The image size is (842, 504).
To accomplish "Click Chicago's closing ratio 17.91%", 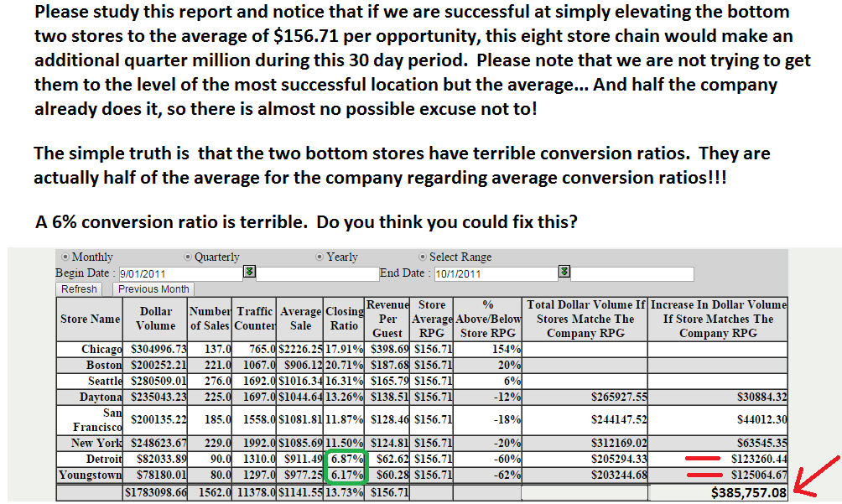I will (344, 350).
